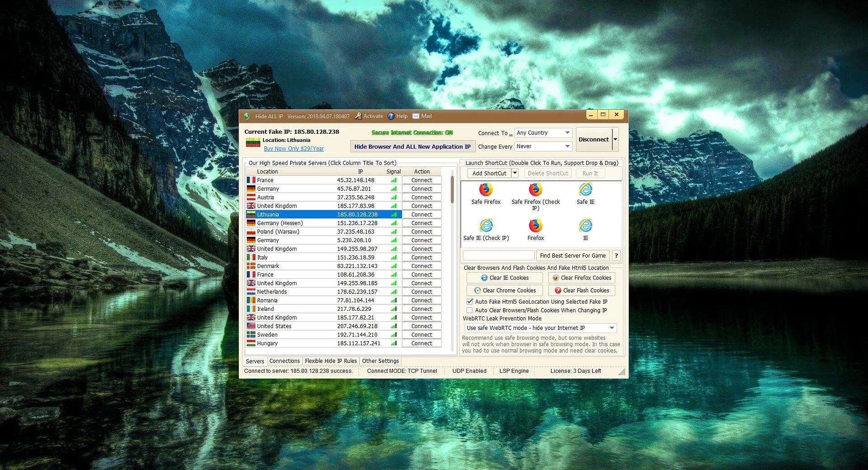
Task: Click the Italy flag icon in server list
Action: click(251, 257)
